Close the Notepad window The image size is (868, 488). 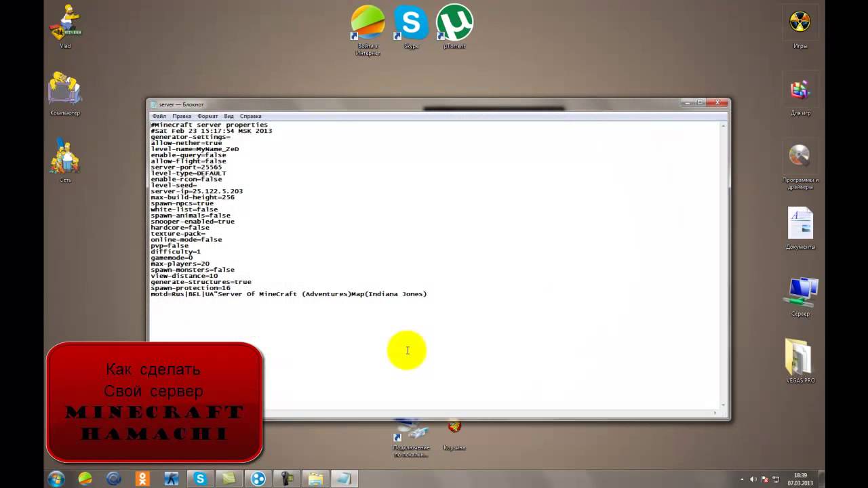tap(717, 103)
